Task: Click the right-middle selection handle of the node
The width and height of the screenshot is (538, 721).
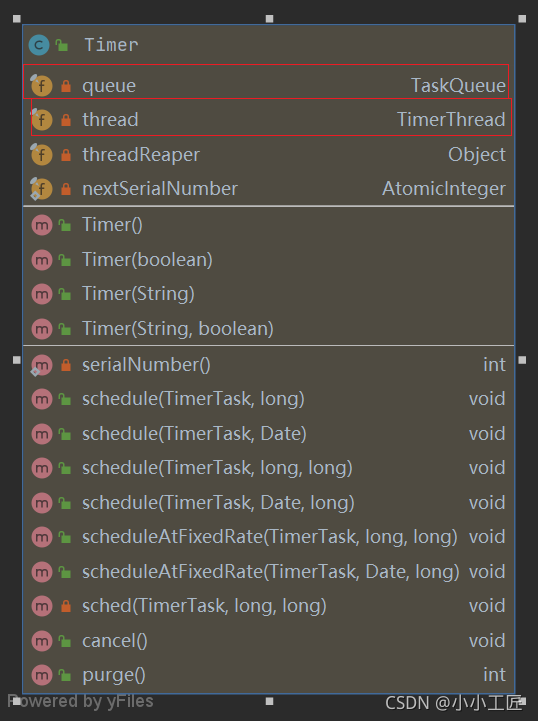Action: (x=522, y=360)
